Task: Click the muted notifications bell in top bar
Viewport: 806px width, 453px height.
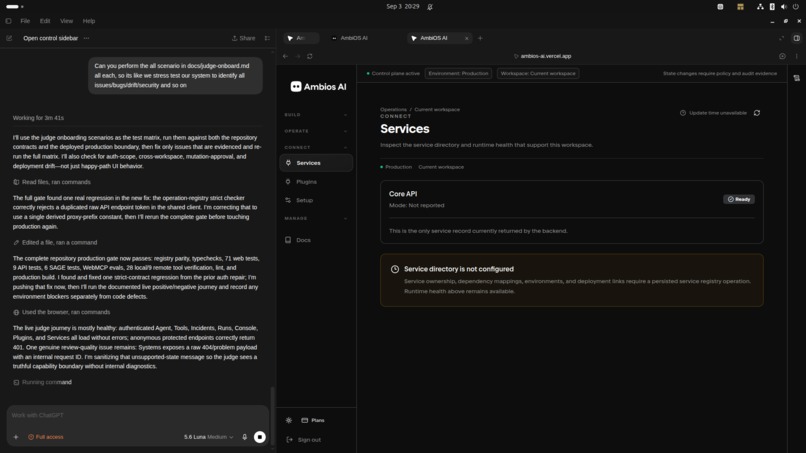Action: (430, 7)
